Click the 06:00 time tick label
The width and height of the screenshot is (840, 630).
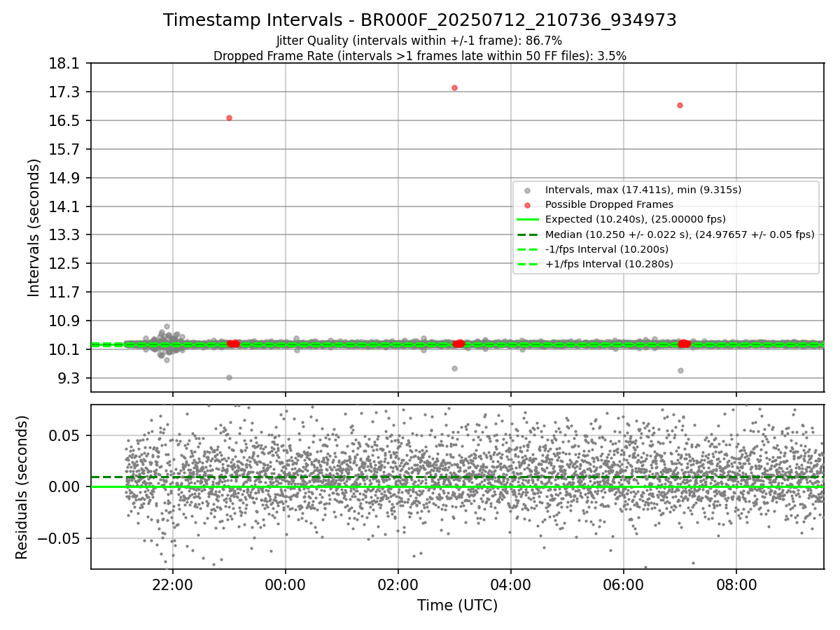(x=623, y=584)
